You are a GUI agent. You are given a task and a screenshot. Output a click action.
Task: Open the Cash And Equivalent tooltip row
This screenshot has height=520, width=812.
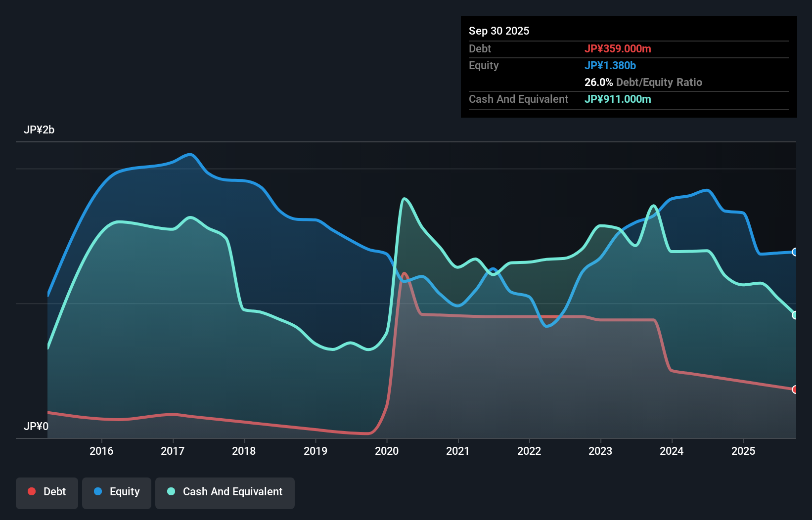518,99
